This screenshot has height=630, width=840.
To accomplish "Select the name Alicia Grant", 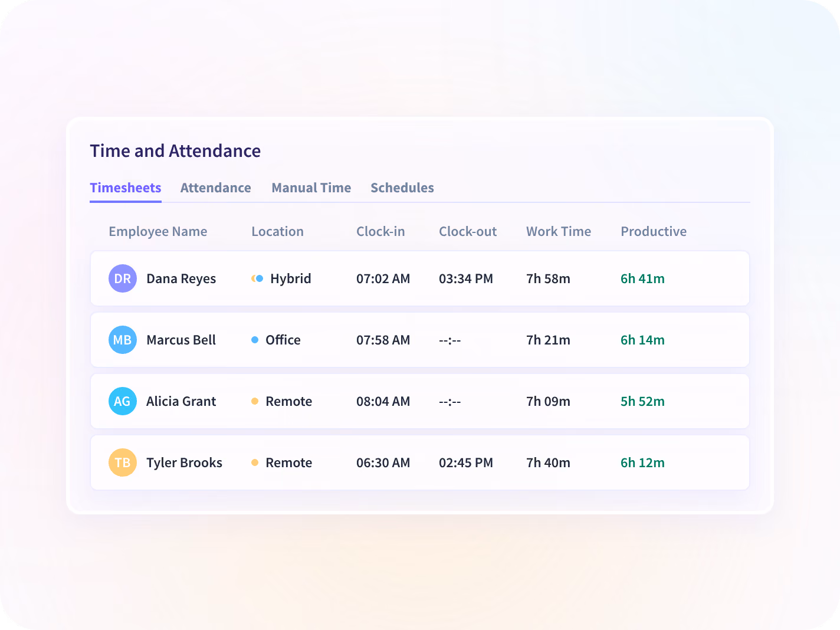I will 181,401.
